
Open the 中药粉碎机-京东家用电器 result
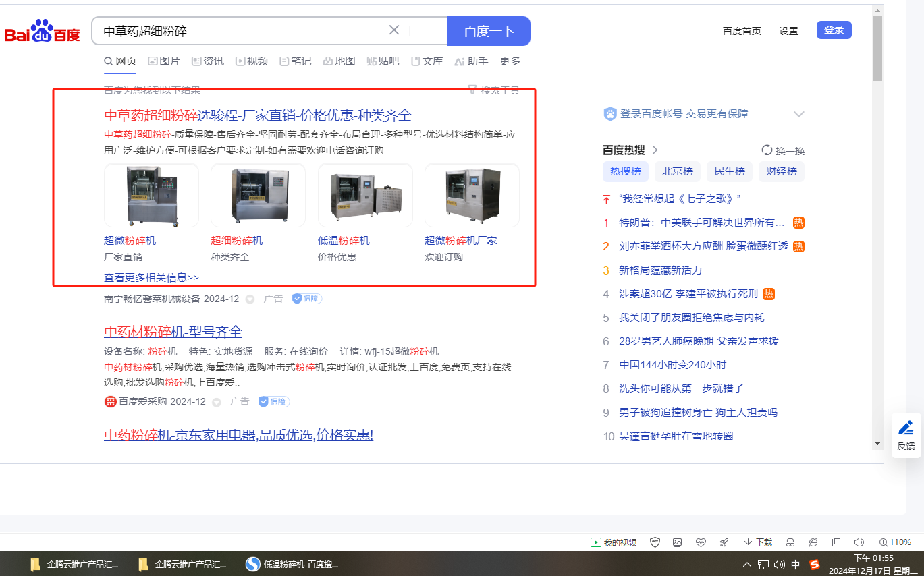point(238,435)
